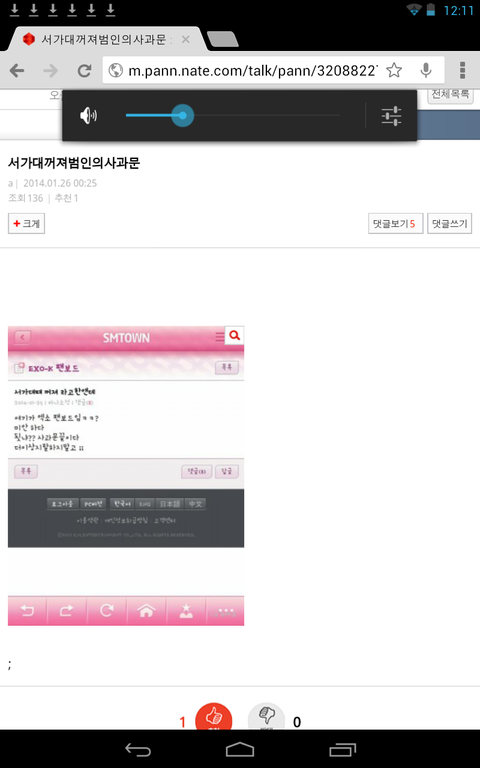Reload the page with refresh icon
This screenshot has width=480, height=768.
84,71
